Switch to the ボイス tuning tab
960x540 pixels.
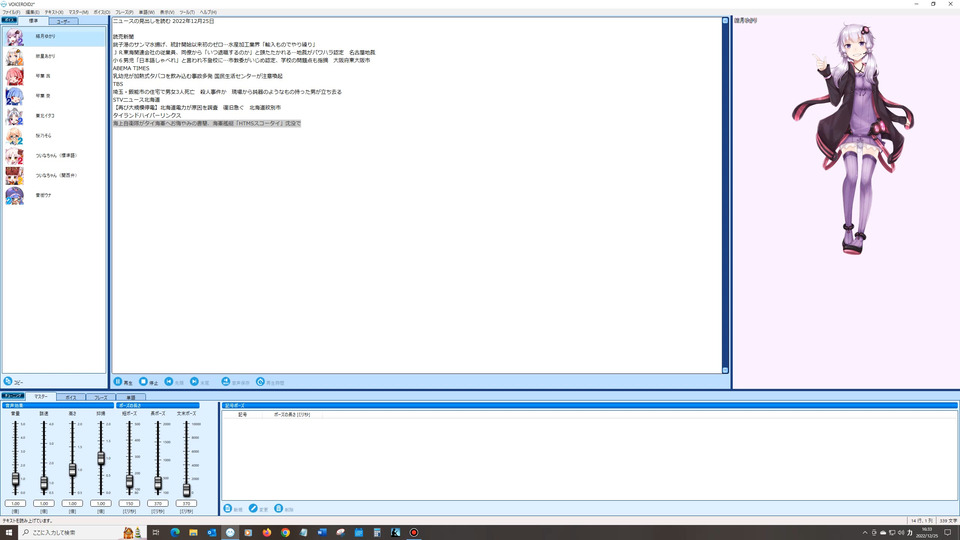(71, 397)
